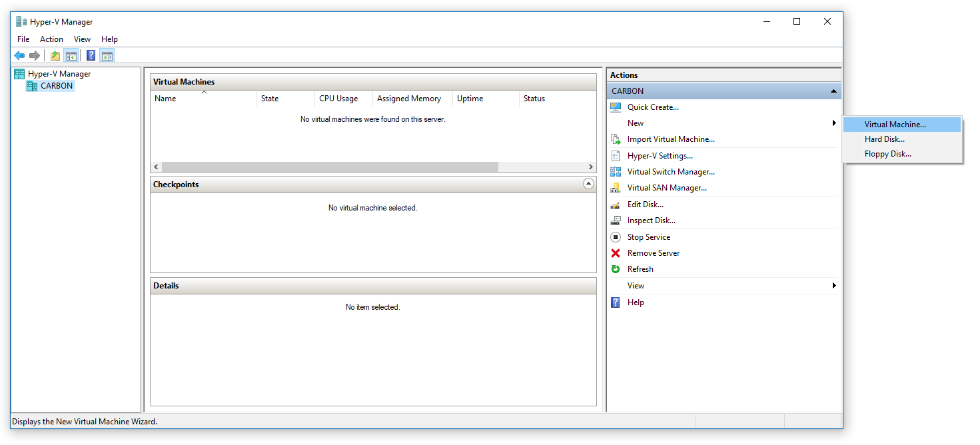Click the red Remove Server icon
The height and width of the screenshot is (445, 980).
tap(616, 253)
